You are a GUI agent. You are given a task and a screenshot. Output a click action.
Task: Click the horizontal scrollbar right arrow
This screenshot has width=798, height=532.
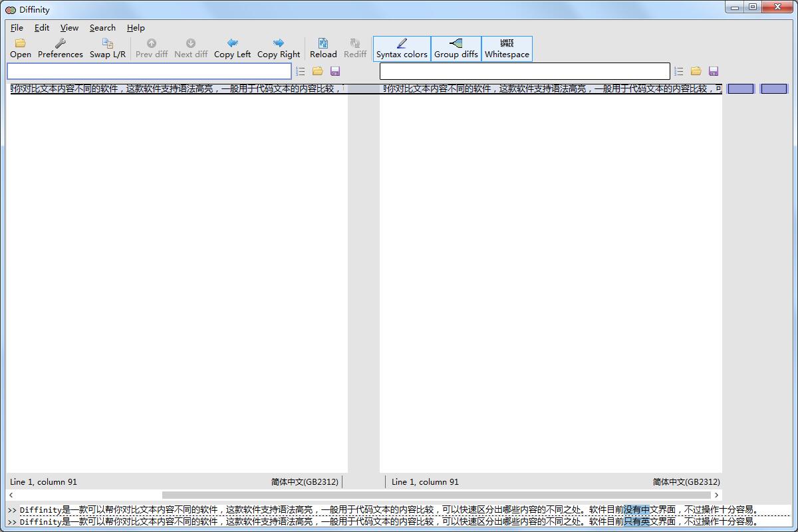pyautogui.click(x=716, y=495)
